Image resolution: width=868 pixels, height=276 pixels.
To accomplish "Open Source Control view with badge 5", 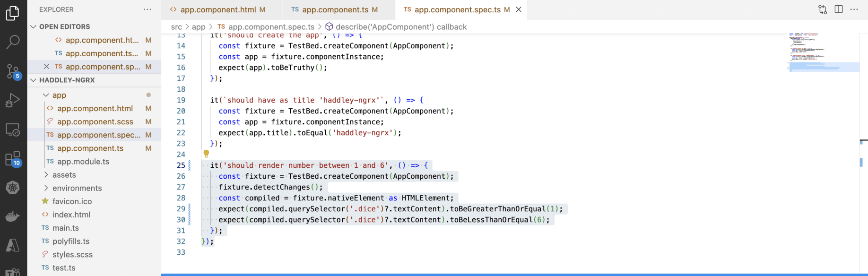I will point(13,71).
